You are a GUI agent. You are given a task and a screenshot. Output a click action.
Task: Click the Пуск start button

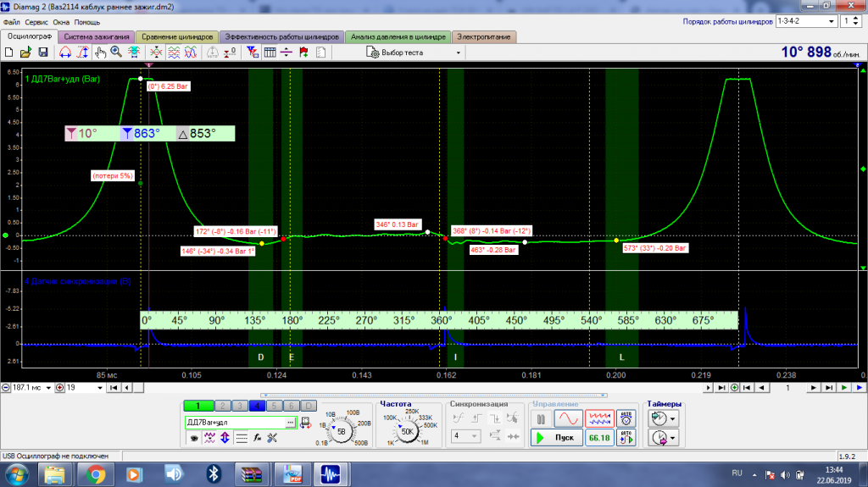click(x=556, y=438)
